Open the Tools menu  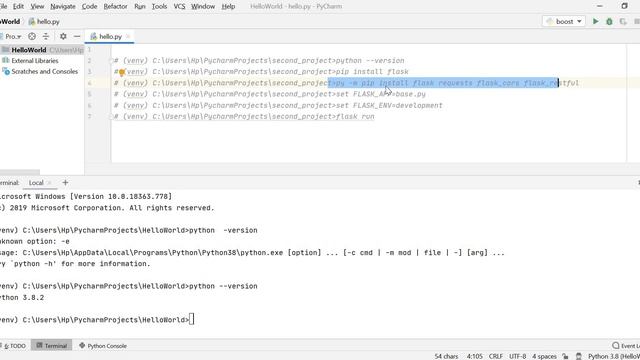pos(159,7)
